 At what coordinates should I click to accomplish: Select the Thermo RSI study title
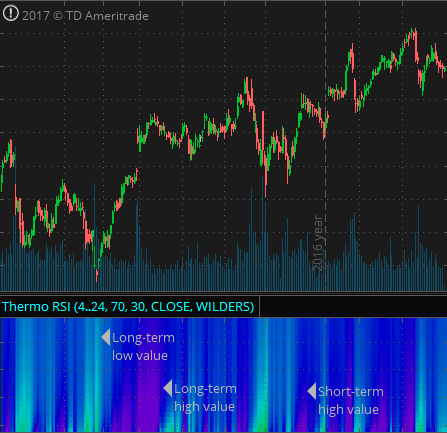(128, 306)
